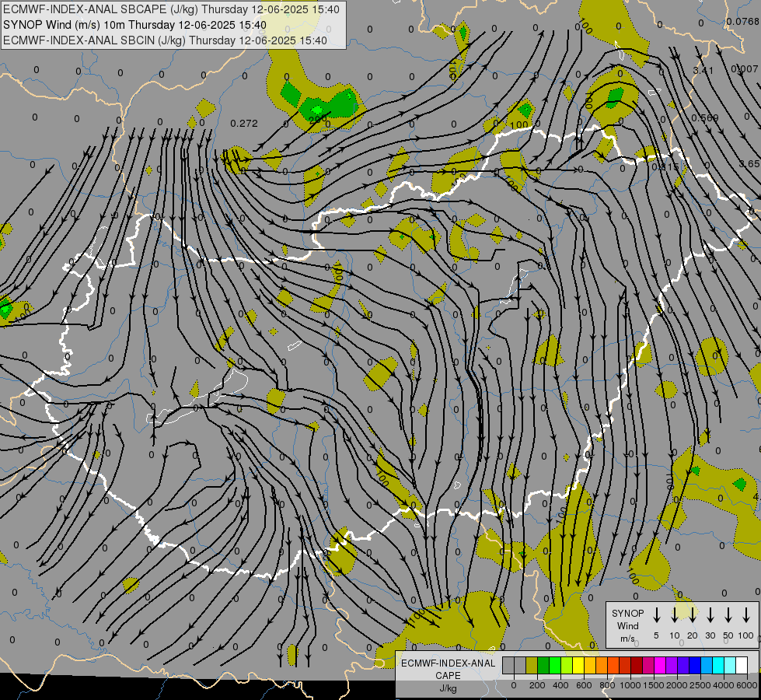Pick the lime yellow-green CAPE legend swatch
This screenshot has height=700, width=761.
[x=567, y=665]
